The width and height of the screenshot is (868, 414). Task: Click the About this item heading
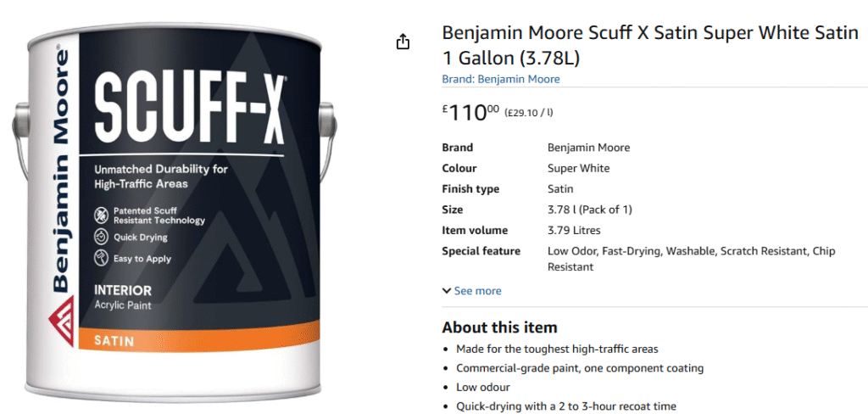(499, 327)
